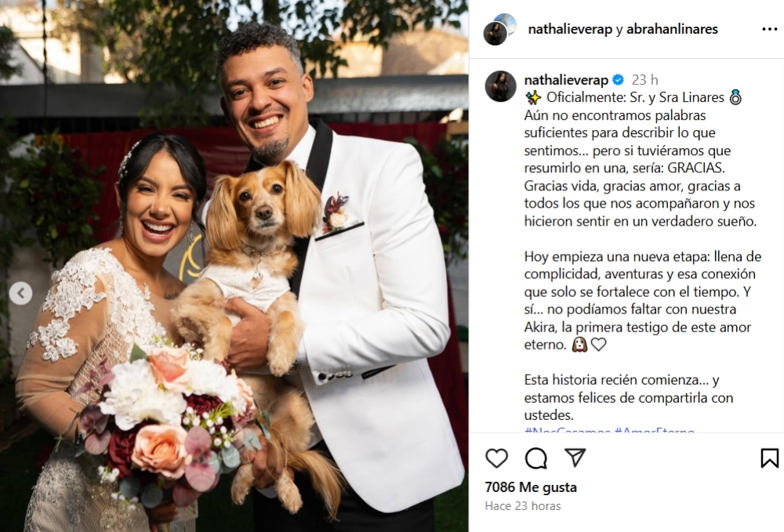Click the Hace 23 horas timestamp

click(x=523, y=506)
